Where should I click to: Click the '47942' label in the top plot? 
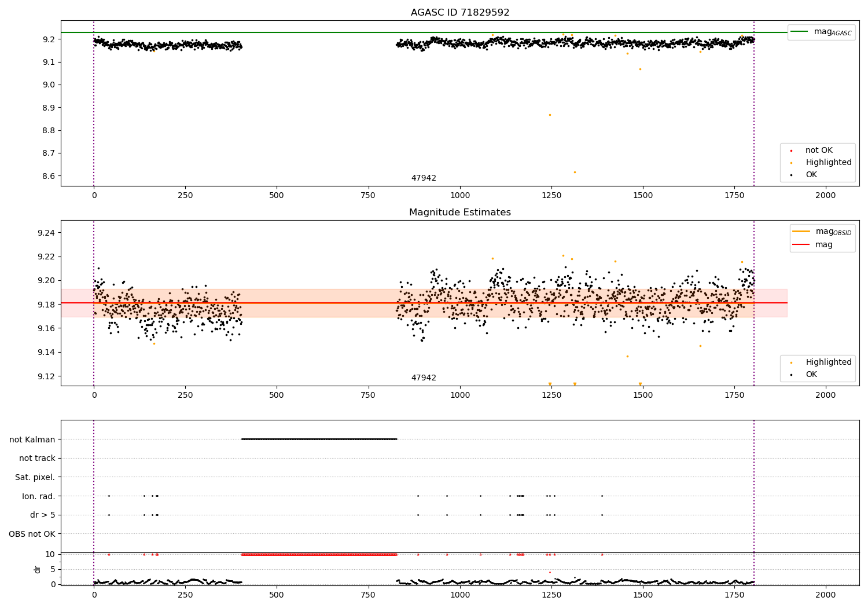pyautogui.click(x=424, y=178)
